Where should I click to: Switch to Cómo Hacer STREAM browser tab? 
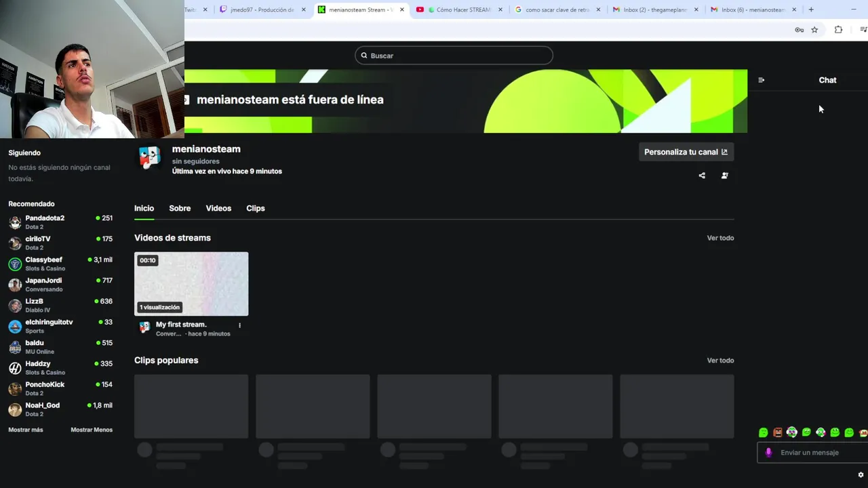tap(458, 9)
